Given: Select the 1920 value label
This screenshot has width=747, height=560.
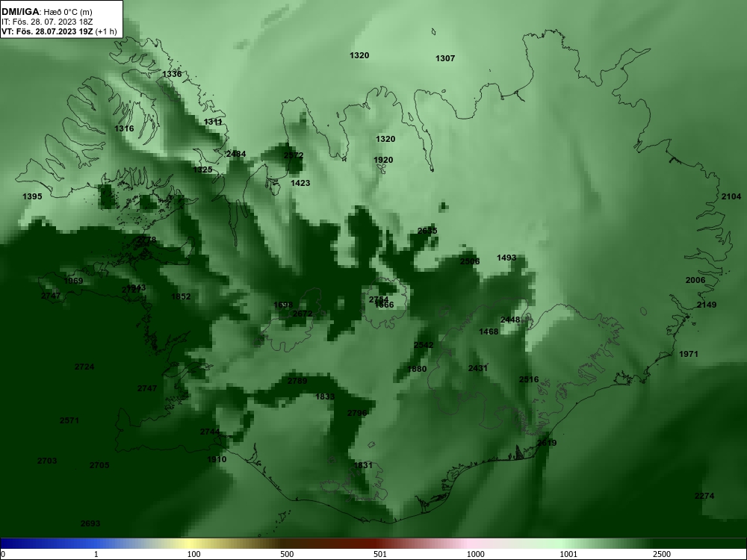Looking at the screenshot, I should click(383, 160).
